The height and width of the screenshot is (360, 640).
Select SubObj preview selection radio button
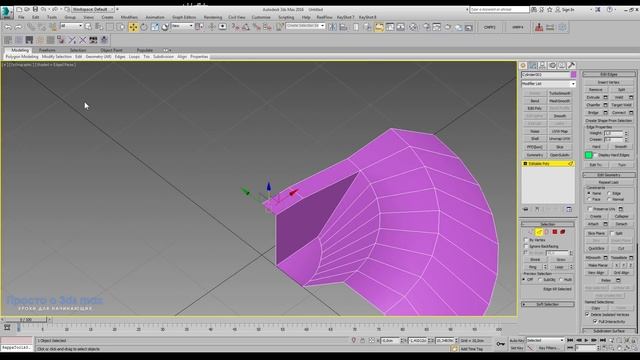click(540, 280)
